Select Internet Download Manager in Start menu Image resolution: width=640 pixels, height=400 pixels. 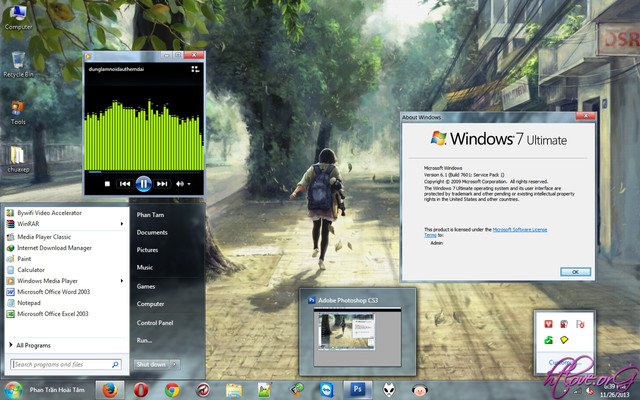click(54, 247)
